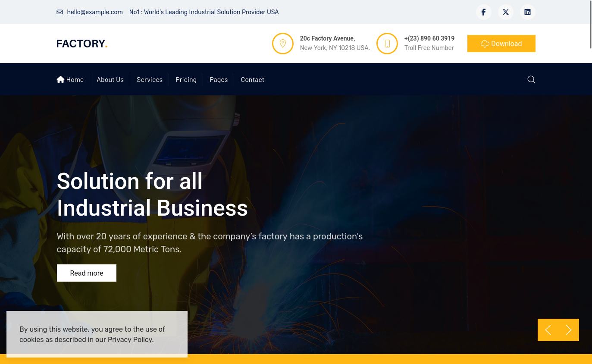Go to previous slide arrow

pyautogui.click(x=548, y=330)
